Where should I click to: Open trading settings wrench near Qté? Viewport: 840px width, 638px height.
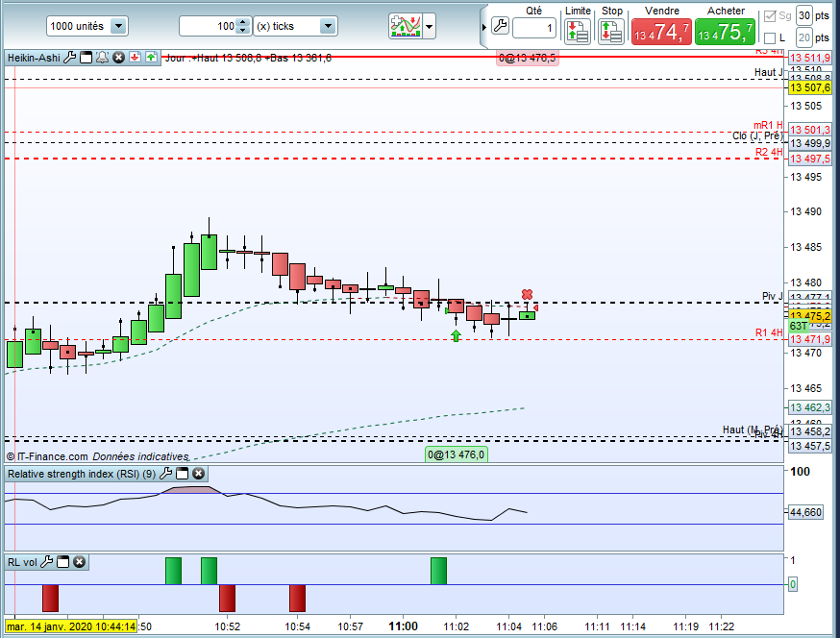[500, 26]
